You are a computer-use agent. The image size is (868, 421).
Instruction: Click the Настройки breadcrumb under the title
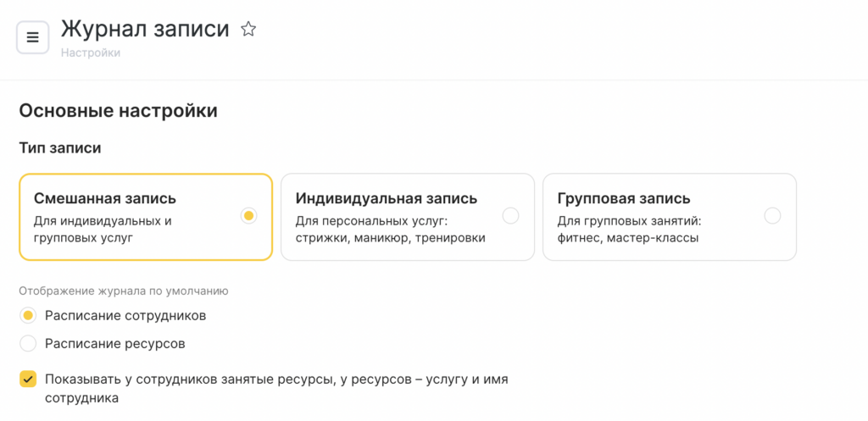click(91, 53)
